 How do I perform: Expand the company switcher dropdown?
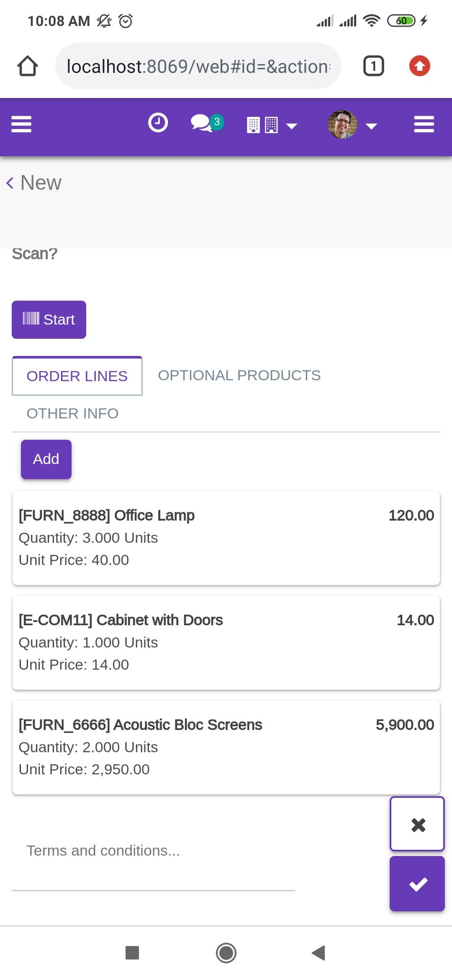[x=272, y=125]
